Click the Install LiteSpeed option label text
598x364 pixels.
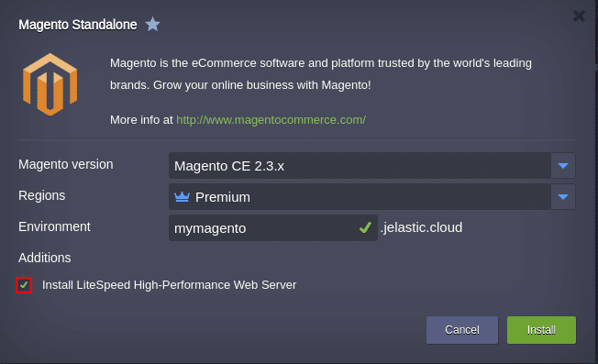170,285
